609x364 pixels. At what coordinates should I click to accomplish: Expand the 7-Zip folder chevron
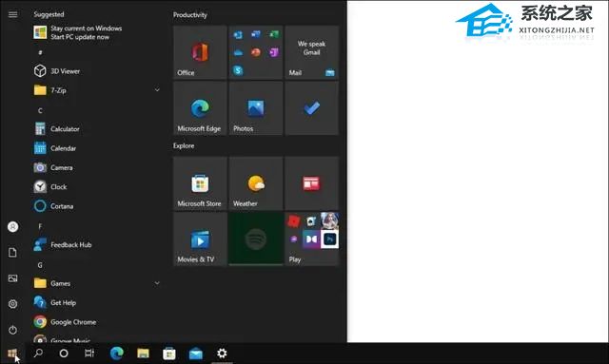tap(157, 90)
